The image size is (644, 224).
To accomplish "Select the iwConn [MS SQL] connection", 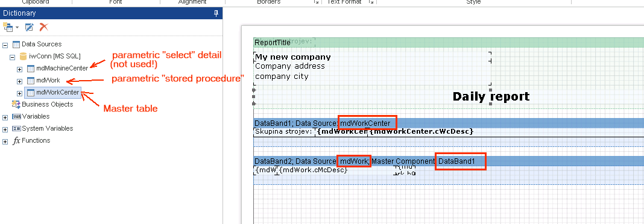I will tap(55, 56).
